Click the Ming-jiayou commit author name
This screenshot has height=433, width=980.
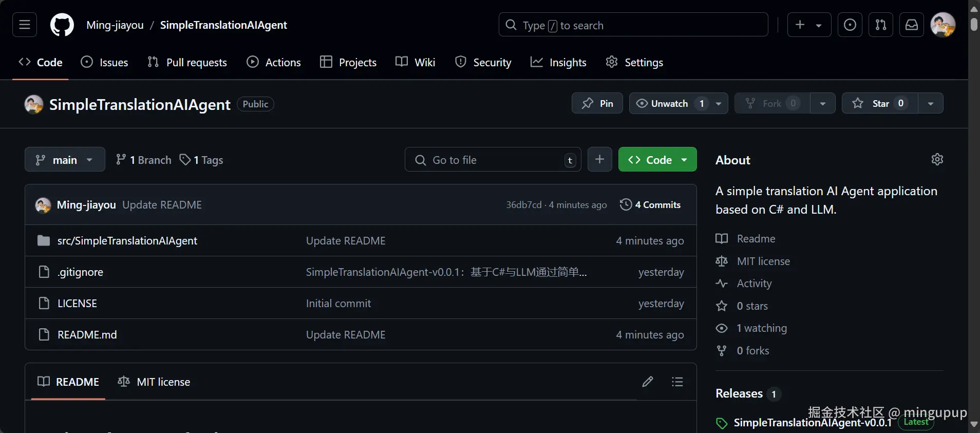(86, 204)
